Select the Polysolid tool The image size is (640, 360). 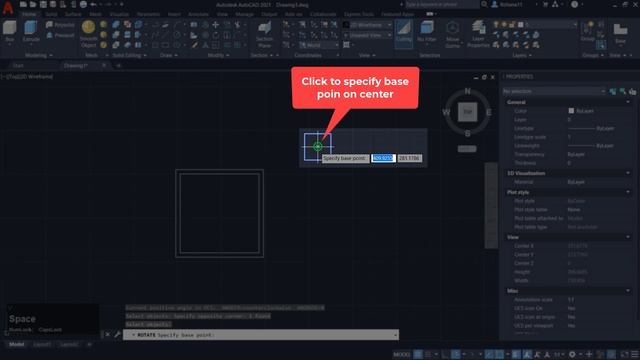tap(60, 25)
